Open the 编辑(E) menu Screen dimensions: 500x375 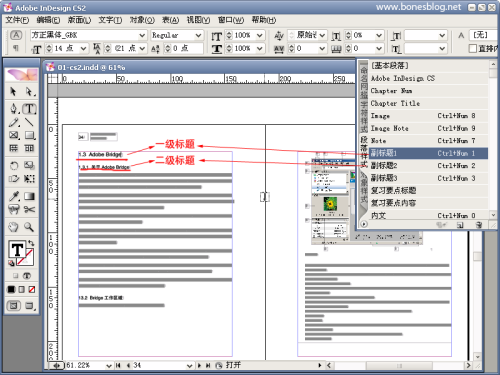click(x=48, y=20)
